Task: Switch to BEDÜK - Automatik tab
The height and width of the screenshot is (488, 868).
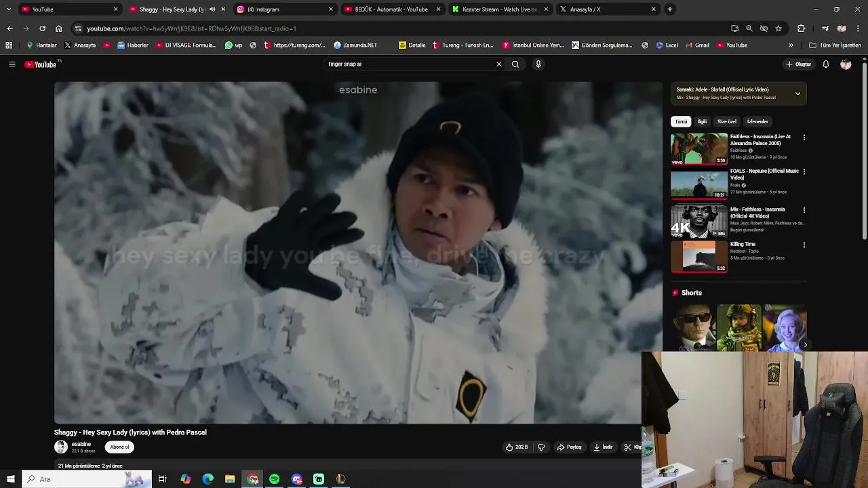Action: pyautogui.click(x=391, y=9)
